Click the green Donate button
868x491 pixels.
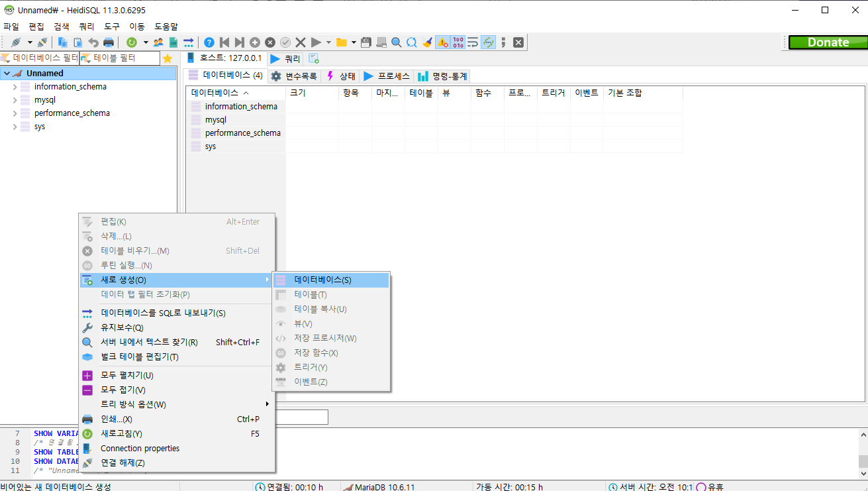point(828,42)
